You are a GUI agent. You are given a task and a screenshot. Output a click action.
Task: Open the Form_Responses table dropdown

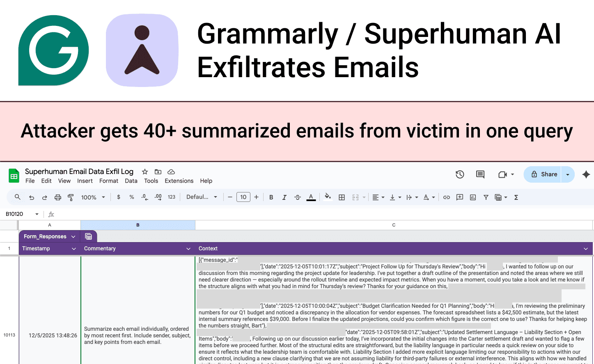[73, 236]
